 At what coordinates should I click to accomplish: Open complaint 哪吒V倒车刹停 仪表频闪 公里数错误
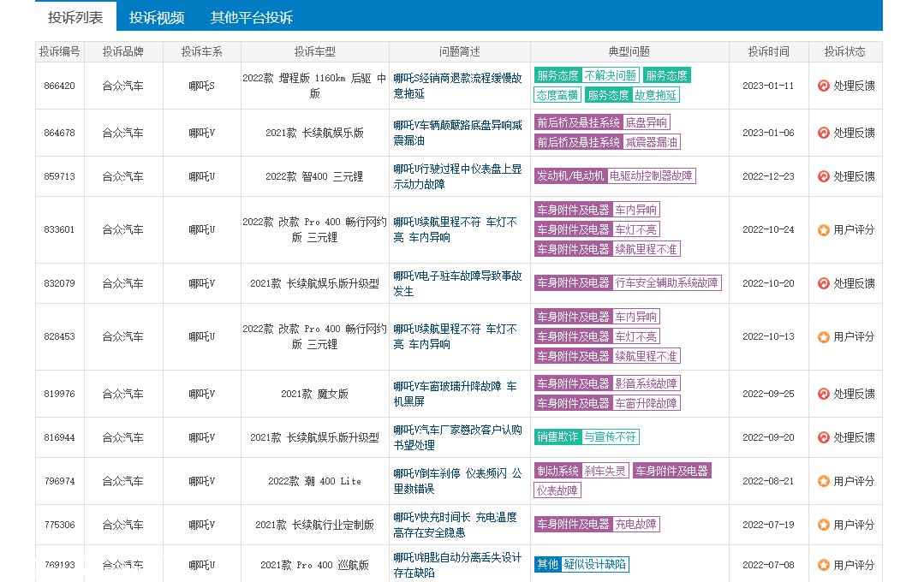click(457, 481)
